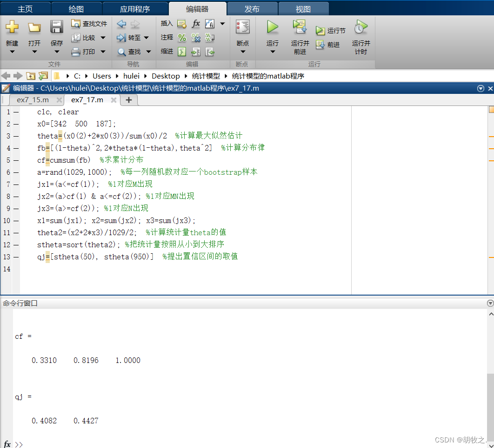Click the increase indent icon
Screen dimensions: 494x448
[x=196, y=52]
